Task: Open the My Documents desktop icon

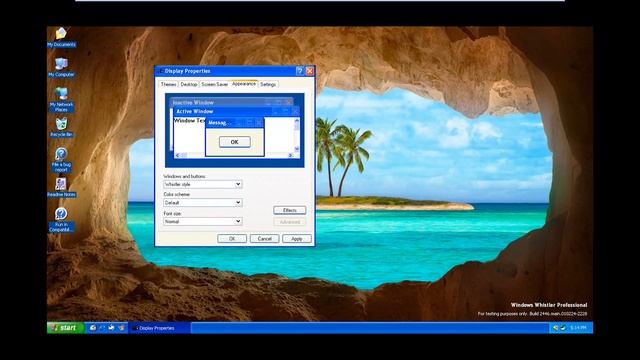Action: click(x=61, y=37)
